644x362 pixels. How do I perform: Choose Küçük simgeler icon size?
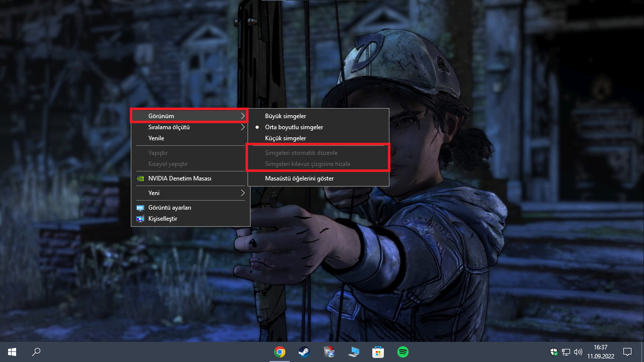pyautogui.click(x=318, y=138)
